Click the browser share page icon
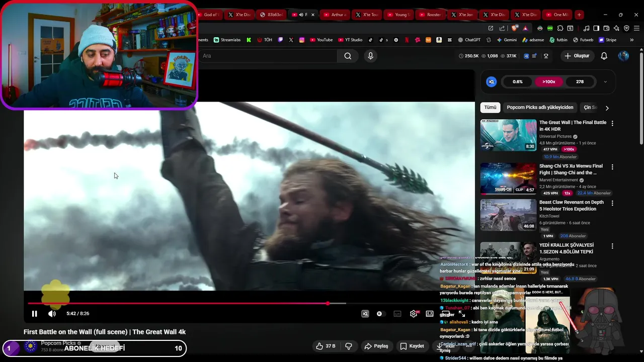 pos(501,28)
